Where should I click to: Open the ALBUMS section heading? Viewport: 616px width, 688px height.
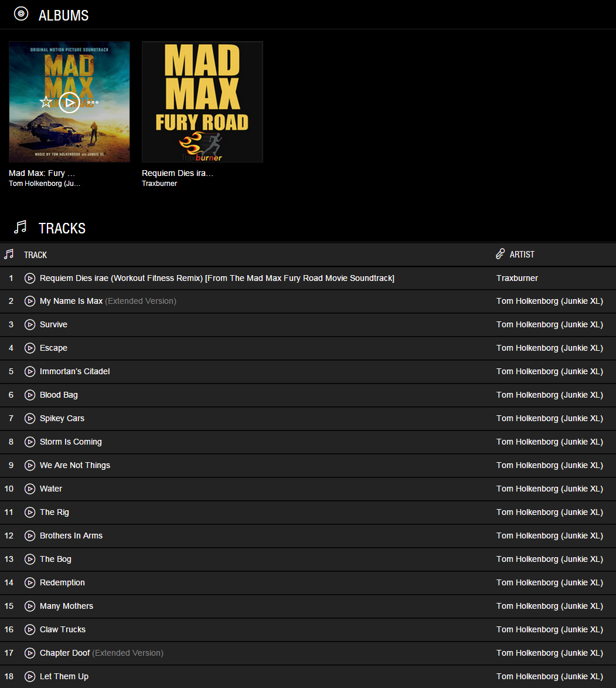[63, 15]
